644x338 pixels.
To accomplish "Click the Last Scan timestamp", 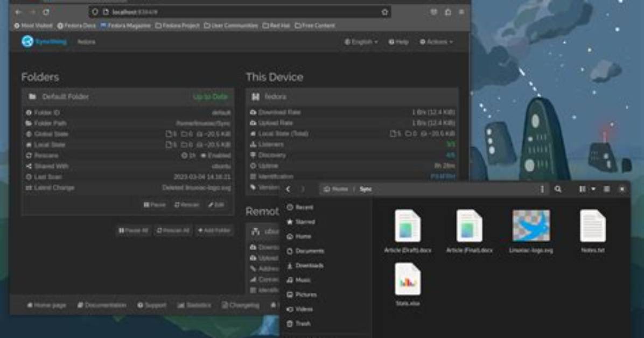I will tap(202, 177).
